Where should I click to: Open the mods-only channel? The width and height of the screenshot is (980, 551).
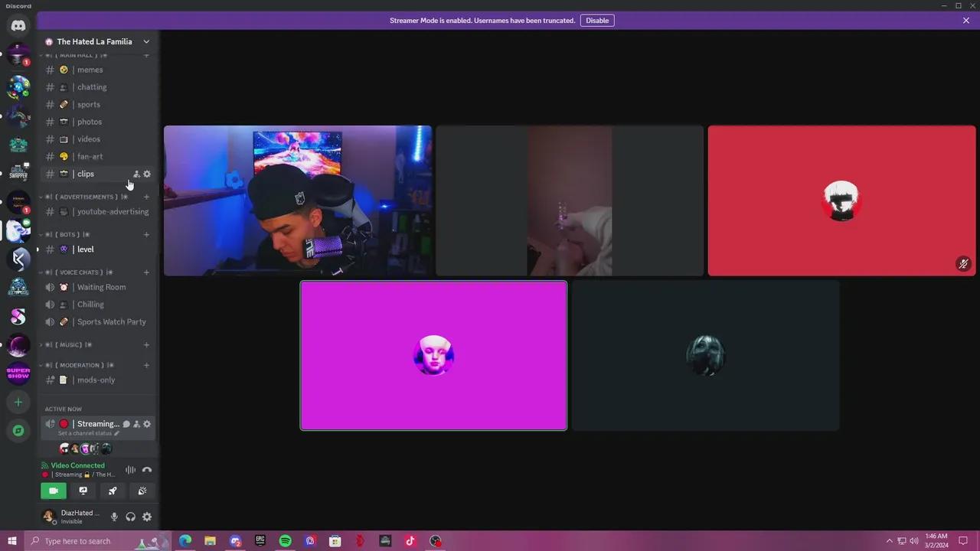pyautogui.click(x=98, y=380)
